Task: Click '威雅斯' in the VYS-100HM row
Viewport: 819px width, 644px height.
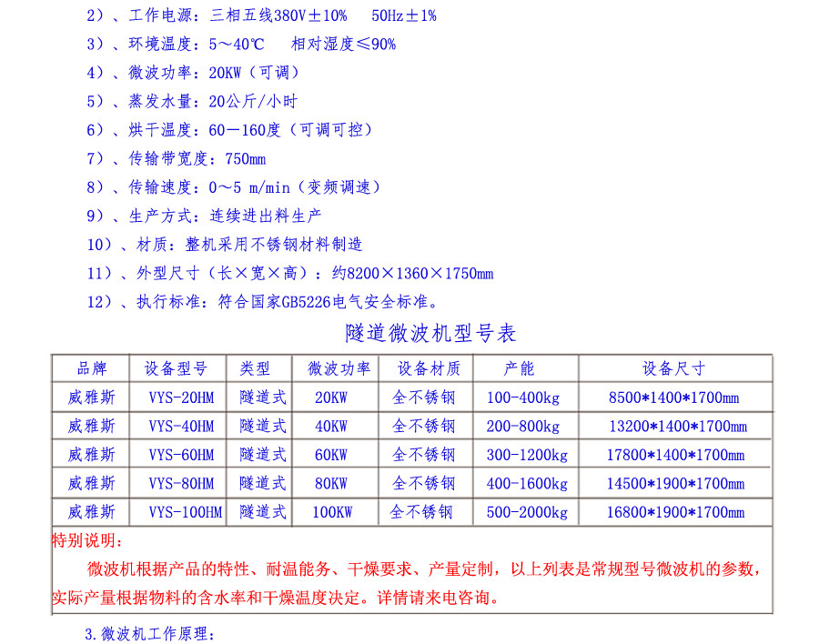Action: click(x=91, y=512)
